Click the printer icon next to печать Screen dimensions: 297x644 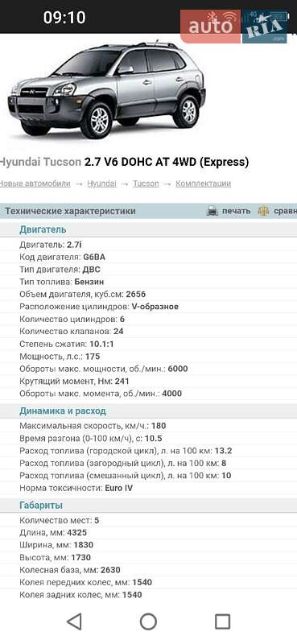point(212,211)
